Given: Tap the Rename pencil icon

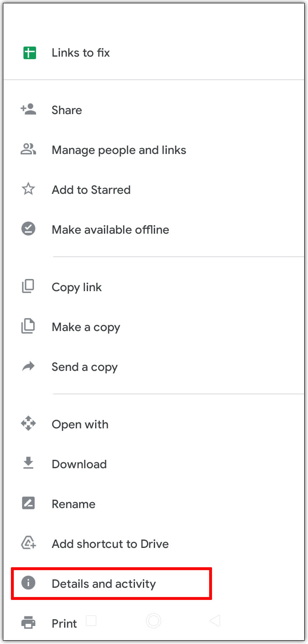Looking at the screenshot, I should click(28, 503).
